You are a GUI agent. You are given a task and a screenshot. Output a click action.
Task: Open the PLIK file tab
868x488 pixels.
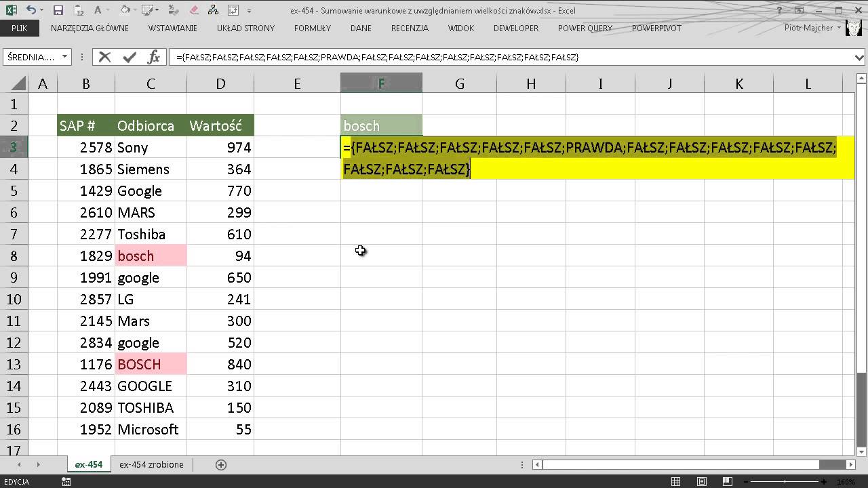(19, 28)
